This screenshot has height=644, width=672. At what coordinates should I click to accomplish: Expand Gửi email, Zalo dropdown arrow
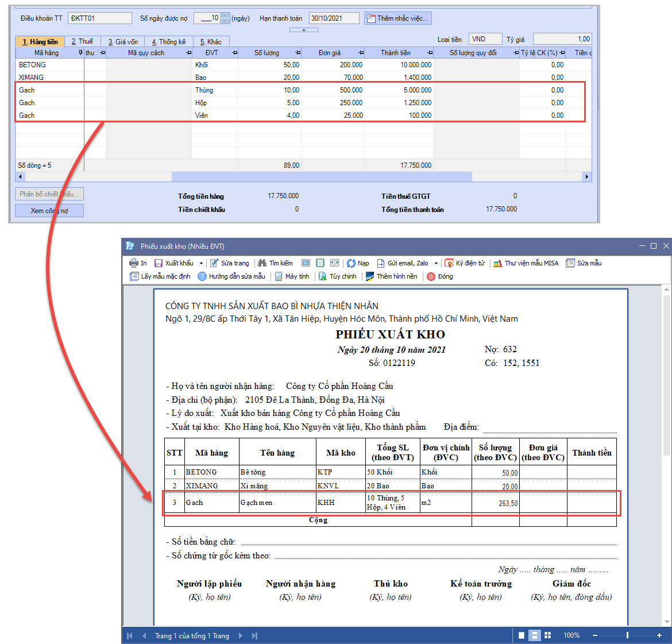[x=436, y=263]
